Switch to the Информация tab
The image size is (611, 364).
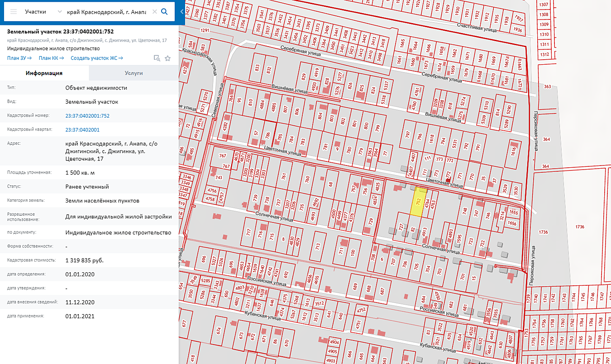[44, 73]
